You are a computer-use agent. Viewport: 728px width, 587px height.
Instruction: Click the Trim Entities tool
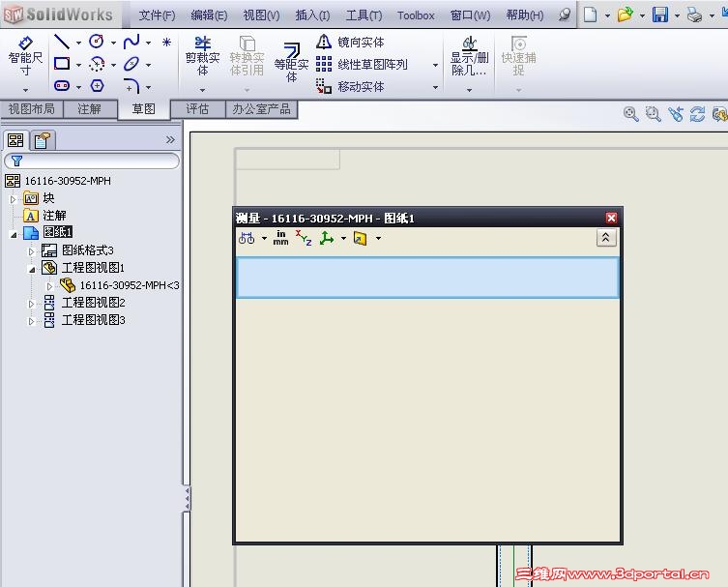coord(202,56)
